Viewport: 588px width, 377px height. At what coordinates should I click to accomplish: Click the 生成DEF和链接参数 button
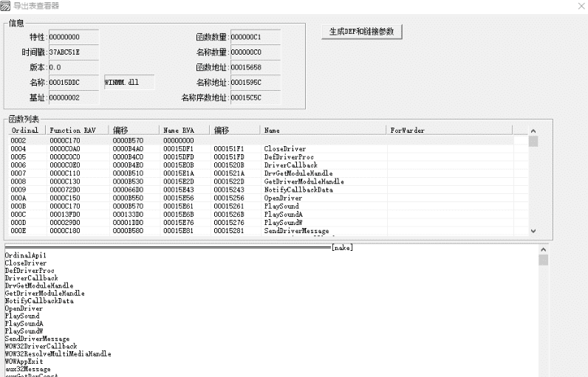(362, 32)
